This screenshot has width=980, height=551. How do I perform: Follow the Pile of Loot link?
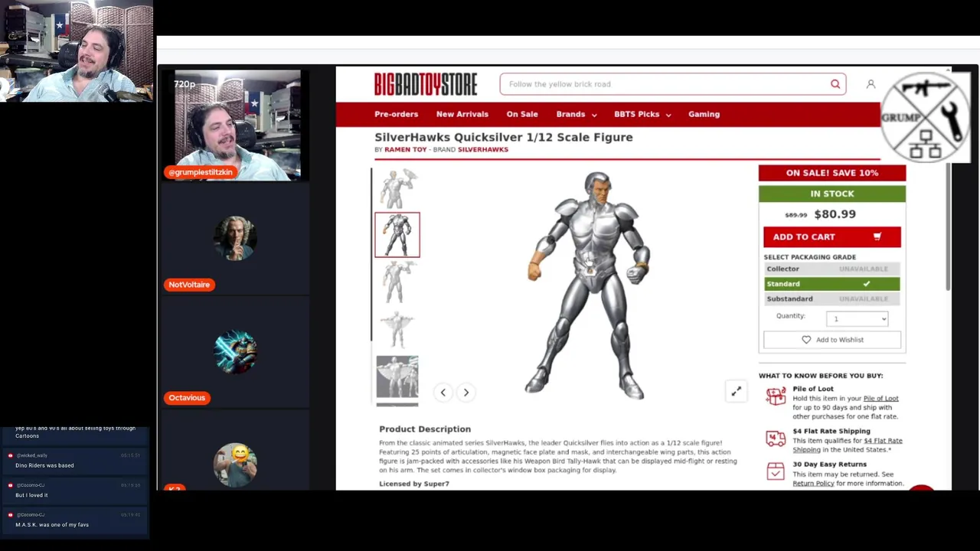click(880, 399)
